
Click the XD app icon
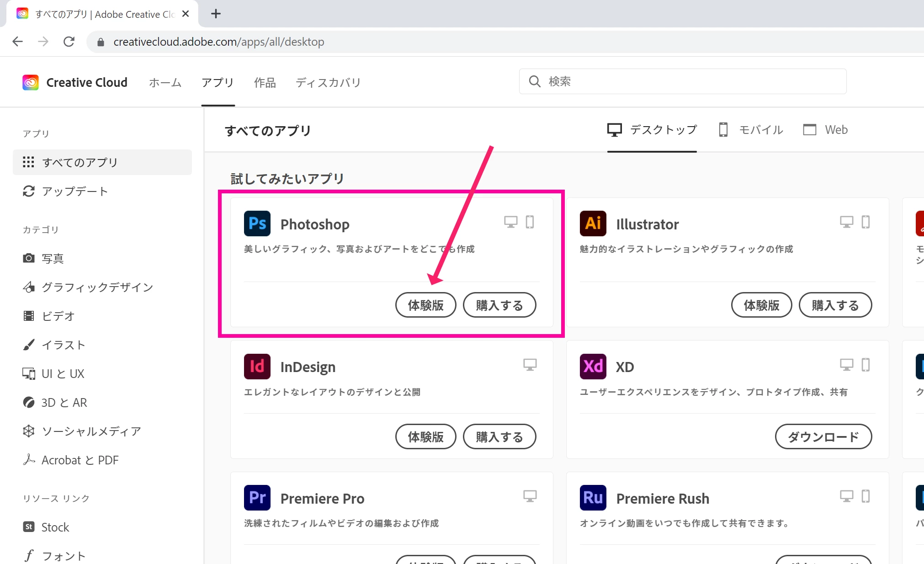pos(593,367)
